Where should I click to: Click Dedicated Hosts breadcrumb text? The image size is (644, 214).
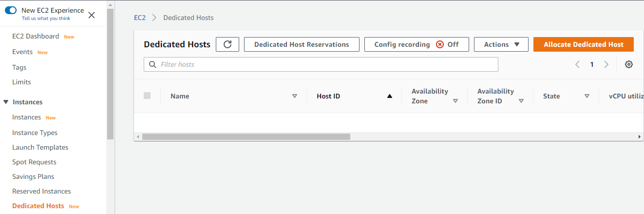pos(188,18)
